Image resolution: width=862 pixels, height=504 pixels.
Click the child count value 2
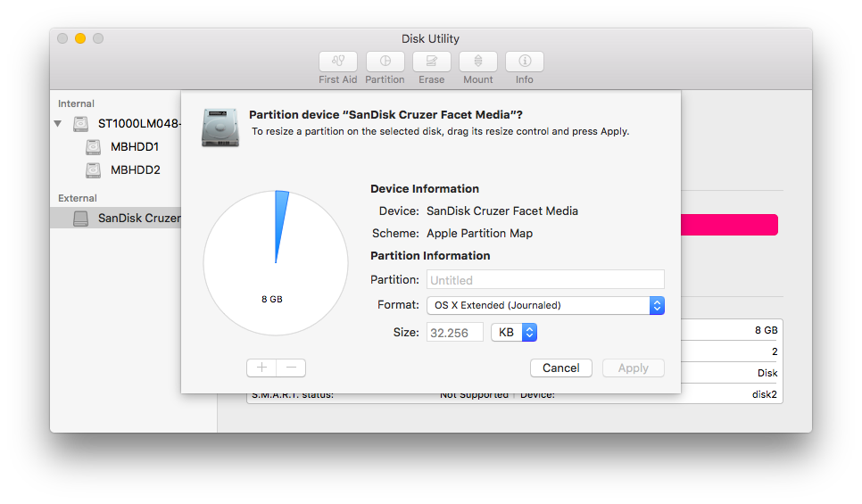click(775, 351)
